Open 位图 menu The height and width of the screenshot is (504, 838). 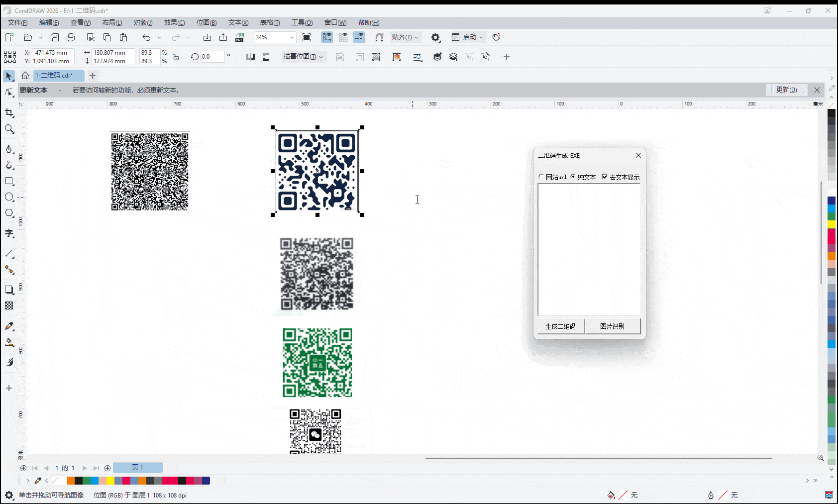[x=206, y=22]
